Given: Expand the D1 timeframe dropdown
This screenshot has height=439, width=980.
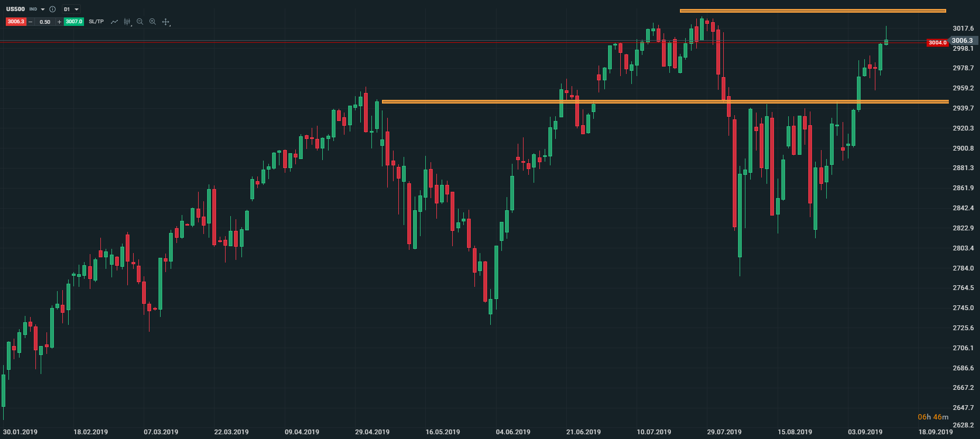Looking at the screenshot, I should (x=71, y=10).
